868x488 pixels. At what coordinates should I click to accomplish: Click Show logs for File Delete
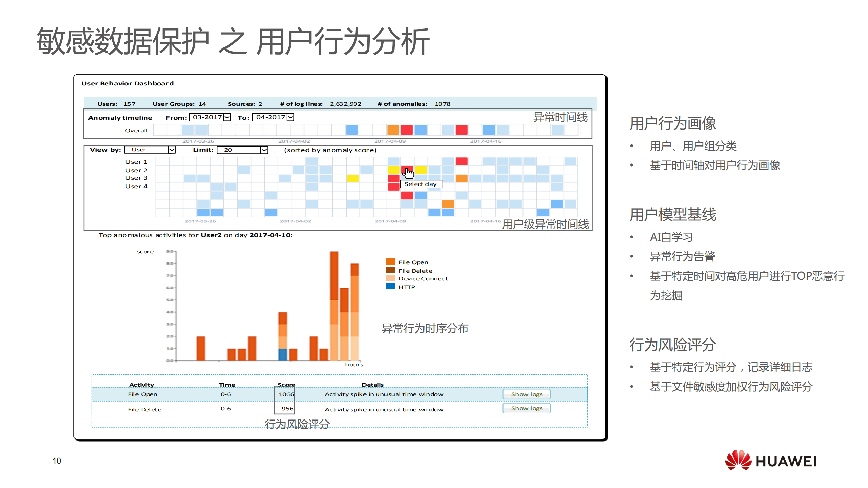526,408
